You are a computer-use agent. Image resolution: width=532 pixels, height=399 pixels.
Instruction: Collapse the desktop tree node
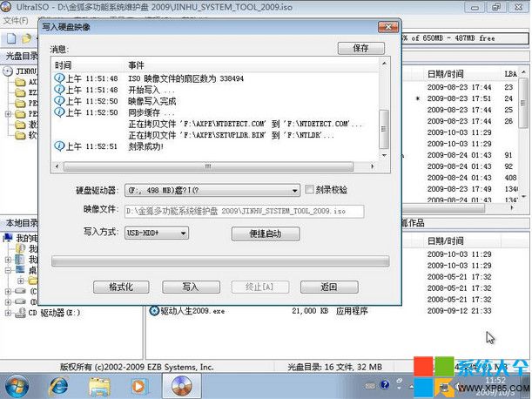point(8,270)
